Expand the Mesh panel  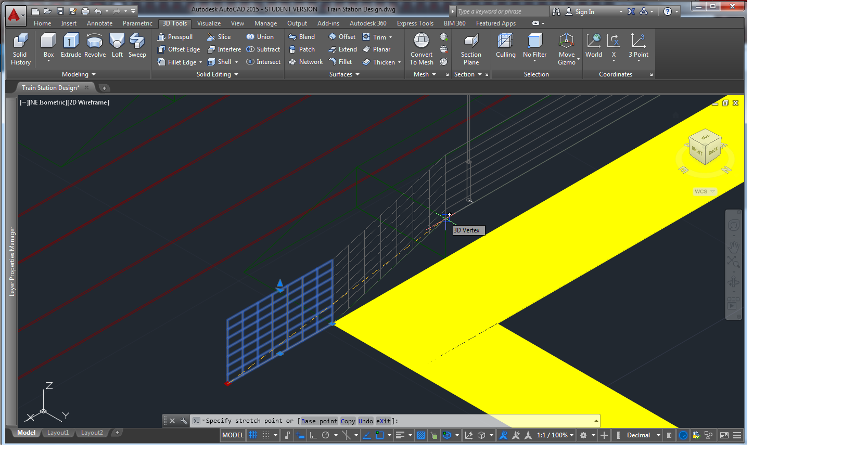click(425, 74)
